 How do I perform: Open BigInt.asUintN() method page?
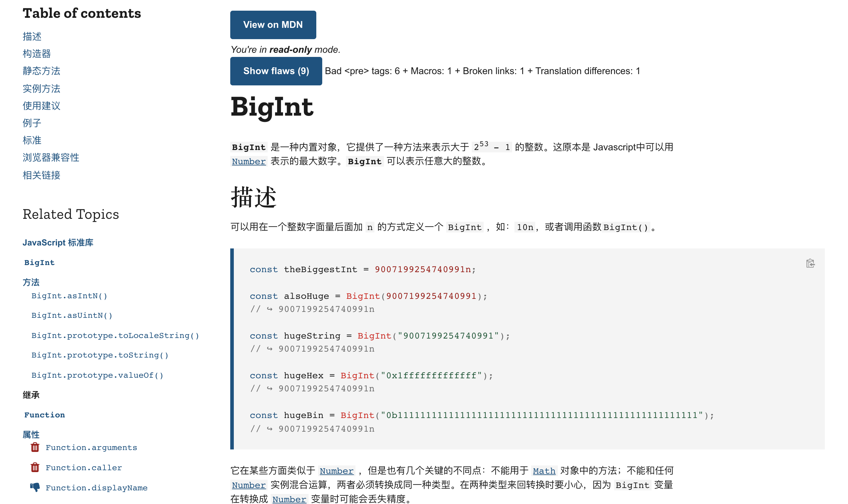tap(72, 315)
